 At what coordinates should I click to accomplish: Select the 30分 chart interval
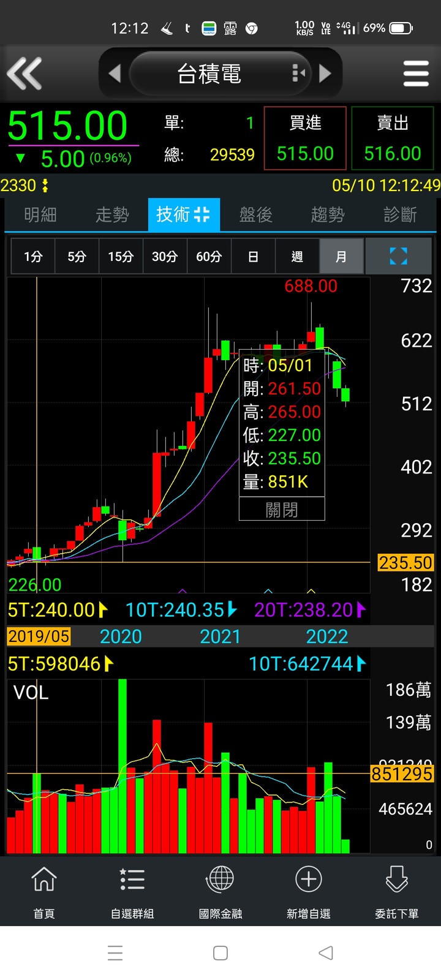coord(165,256)
